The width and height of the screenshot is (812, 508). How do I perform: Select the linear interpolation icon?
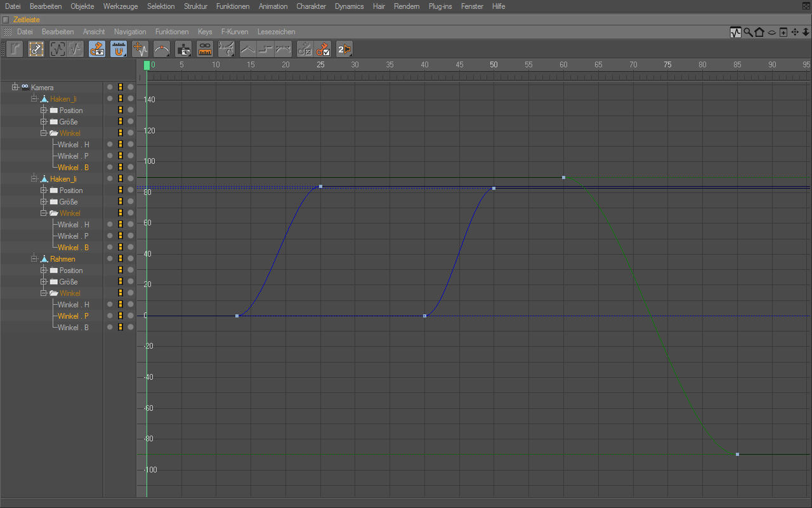point(248,49)
